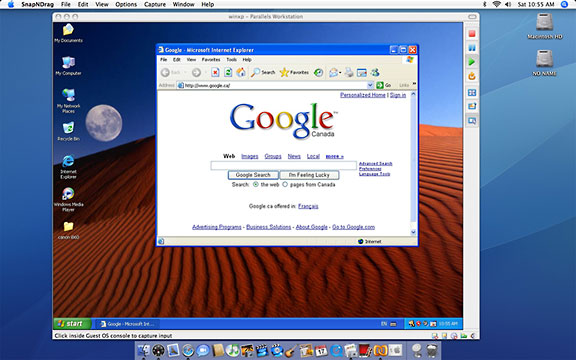Image resolution: width=576 pixels, height=360 pixels.
Task: Open IE Search pane from toolbar
Action: 263,72
